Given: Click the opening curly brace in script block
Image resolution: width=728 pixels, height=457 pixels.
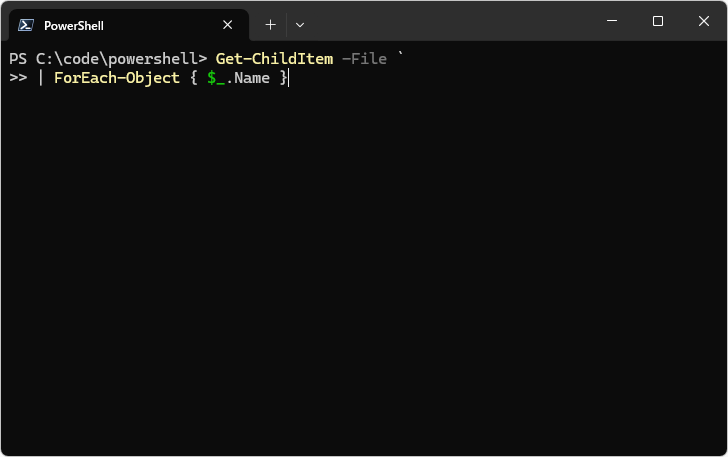Looking at the screenshot, I should tap(194, 78).
